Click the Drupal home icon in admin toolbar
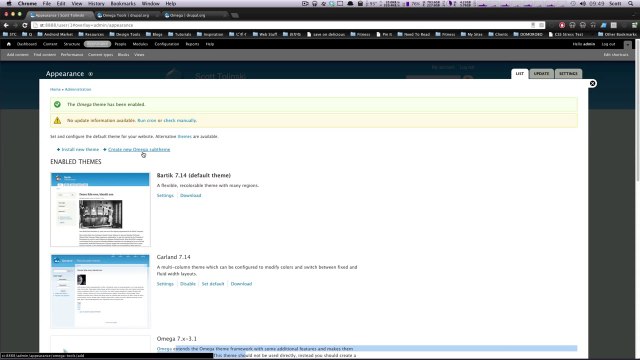 (x=9, y=44)
